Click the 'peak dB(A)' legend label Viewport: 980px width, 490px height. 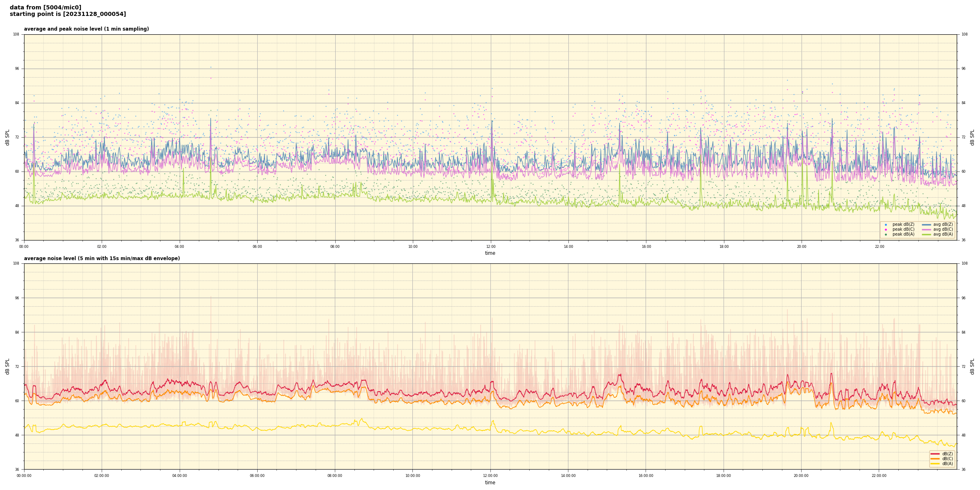[903, 234]
